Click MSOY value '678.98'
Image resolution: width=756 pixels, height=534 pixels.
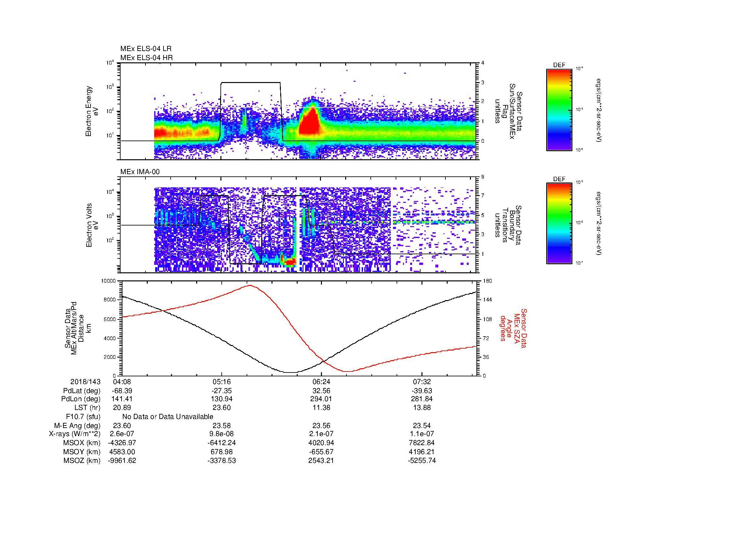(222, 452)
